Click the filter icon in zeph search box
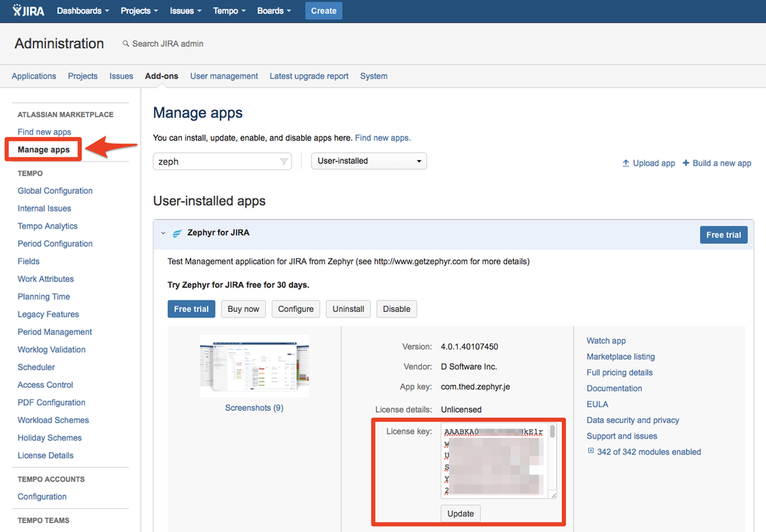 (x=284, y=162)
